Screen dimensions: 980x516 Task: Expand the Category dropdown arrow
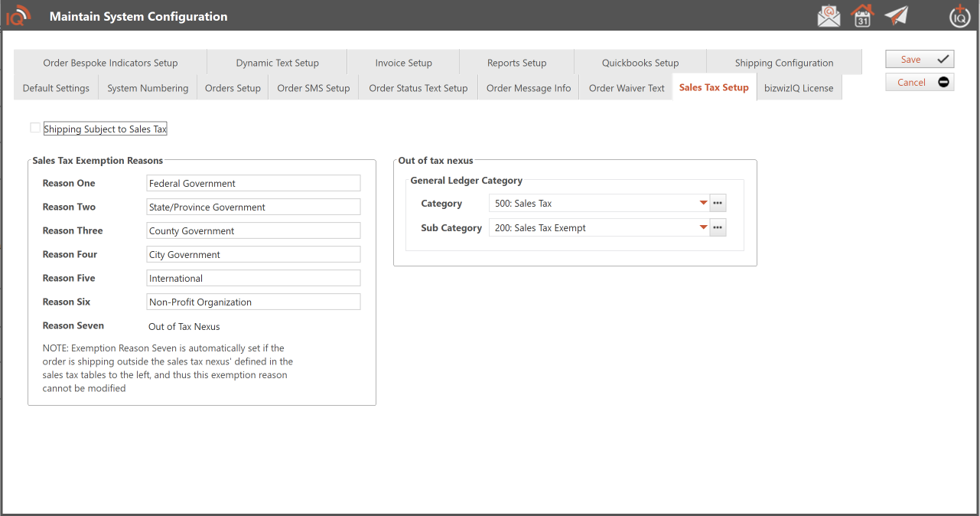coord(702,204)
